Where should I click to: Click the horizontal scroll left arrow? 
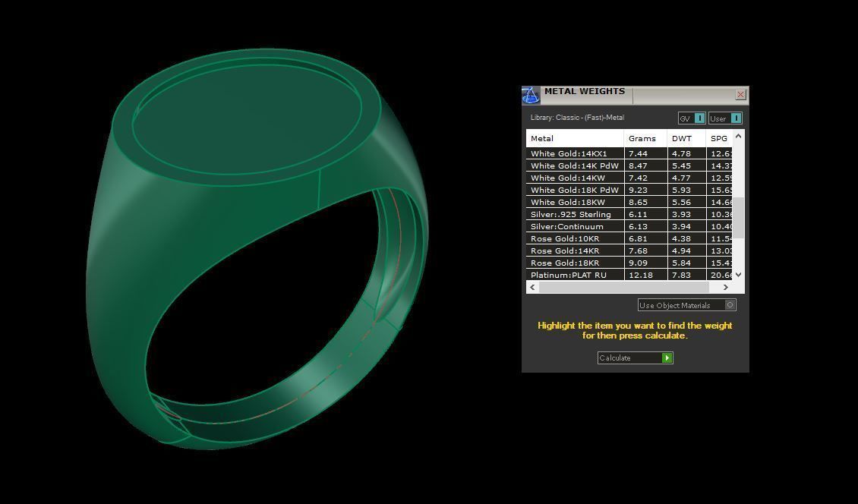(532, 288)
